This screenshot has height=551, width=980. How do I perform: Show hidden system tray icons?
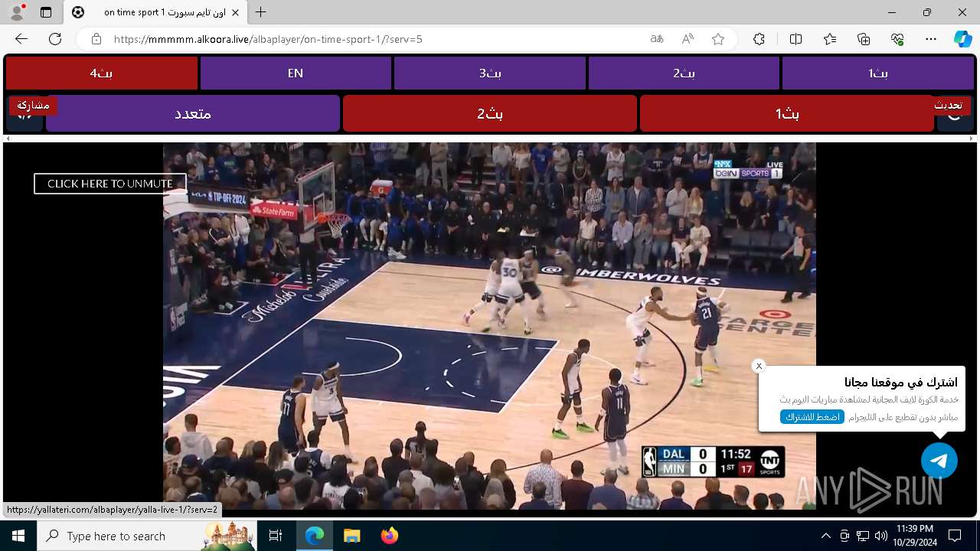tap(825, 536)
